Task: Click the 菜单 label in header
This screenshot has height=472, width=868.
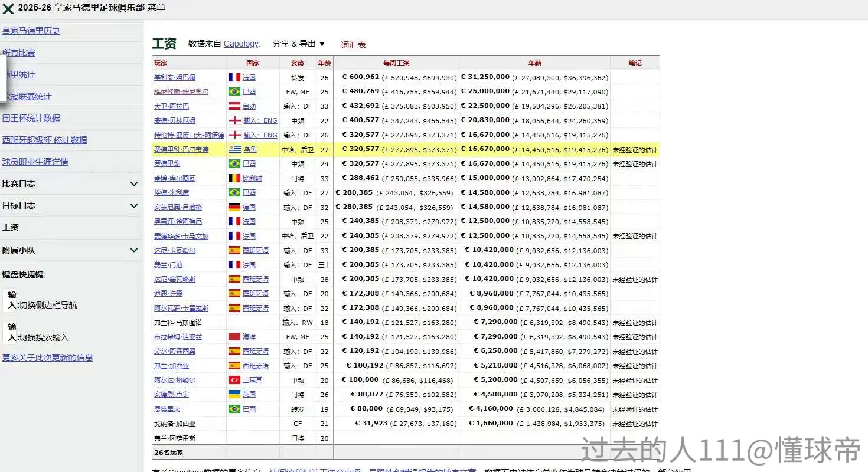Action: [x=156, y=8]
